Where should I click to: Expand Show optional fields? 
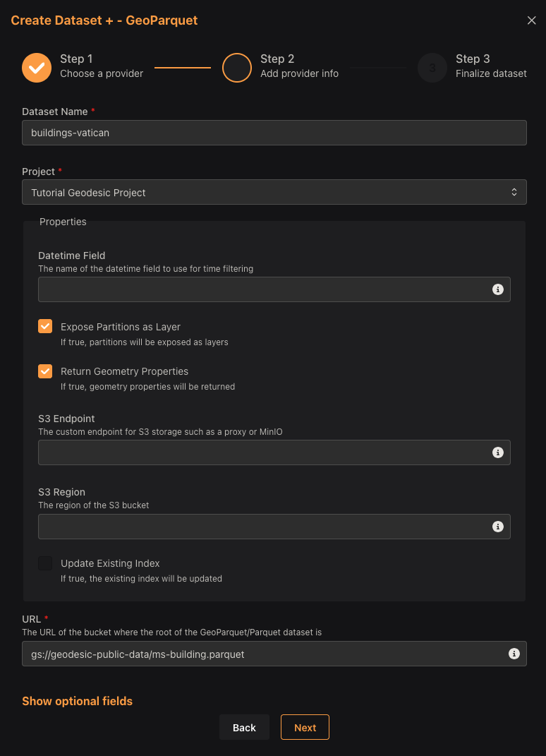pos(77,701)
